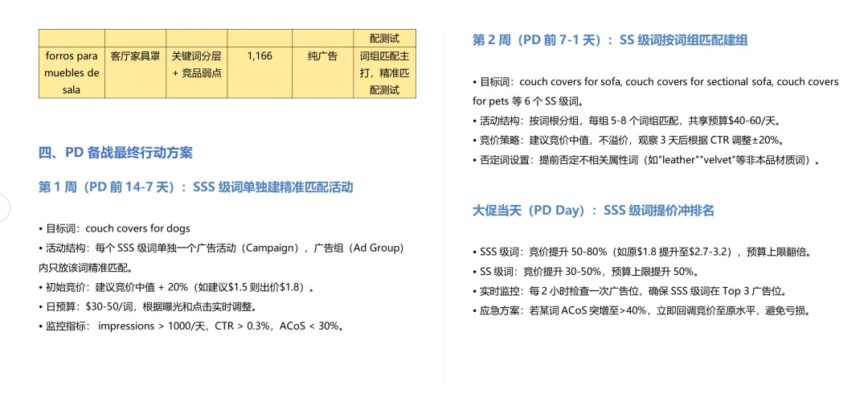Click the 第 1 周 SSS 级词 heading

pyautogui.click(x=195, y=187)
